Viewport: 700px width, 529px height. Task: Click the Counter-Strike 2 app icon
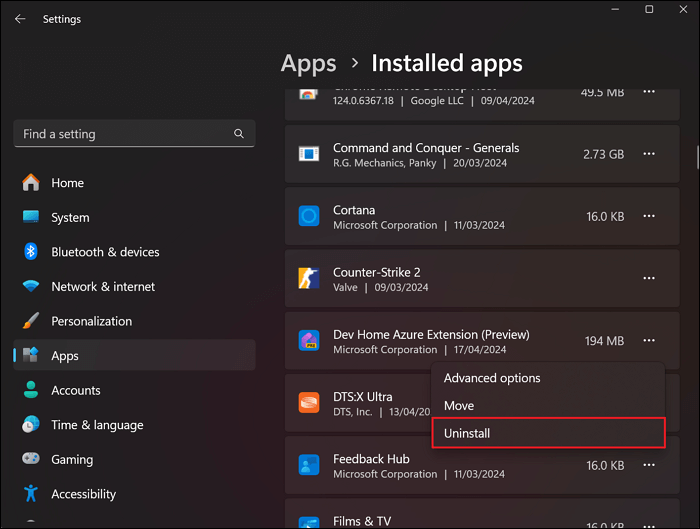coord(309,278)
